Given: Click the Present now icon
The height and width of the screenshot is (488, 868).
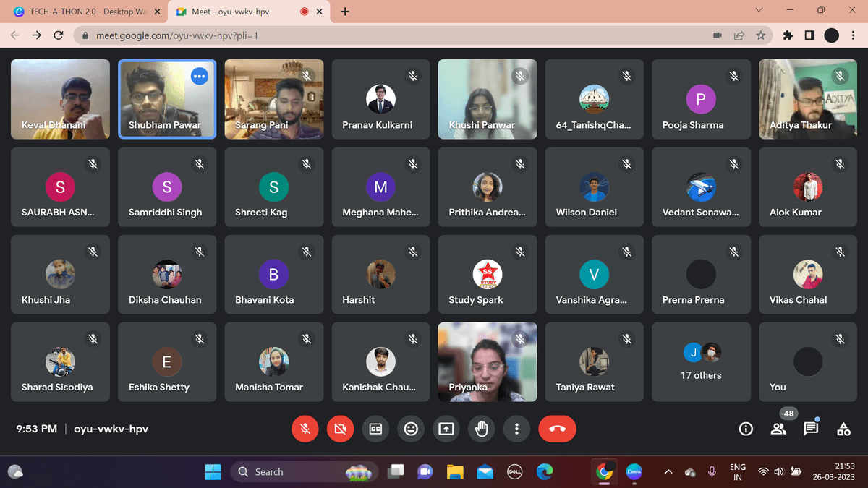Looking at the screenshot, I should [x=446, y=429].
